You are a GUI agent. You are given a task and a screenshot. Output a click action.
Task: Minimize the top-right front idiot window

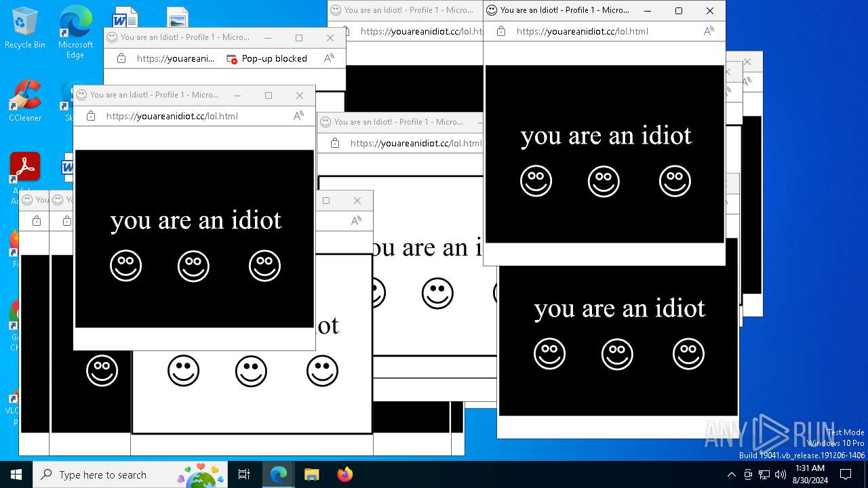click(x=648, y=10)
